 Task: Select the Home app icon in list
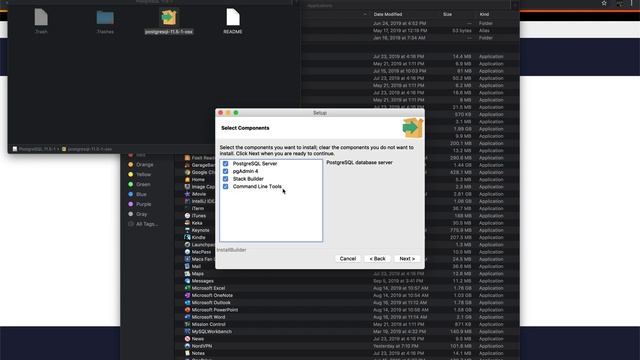[187, 179]
